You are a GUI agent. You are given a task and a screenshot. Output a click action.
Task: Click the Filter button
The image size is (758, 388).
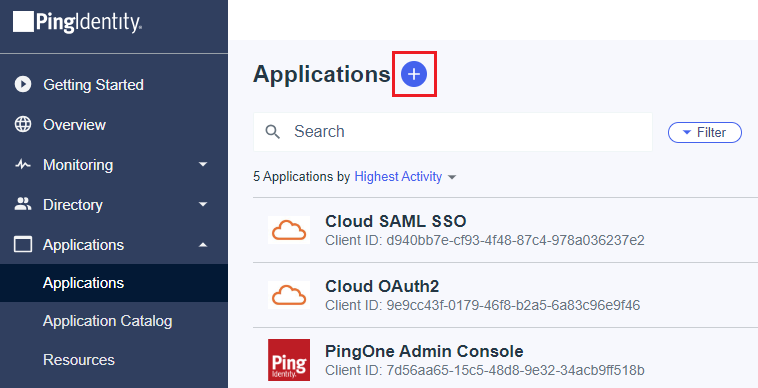pyautogui.click(x=705, y=132)
